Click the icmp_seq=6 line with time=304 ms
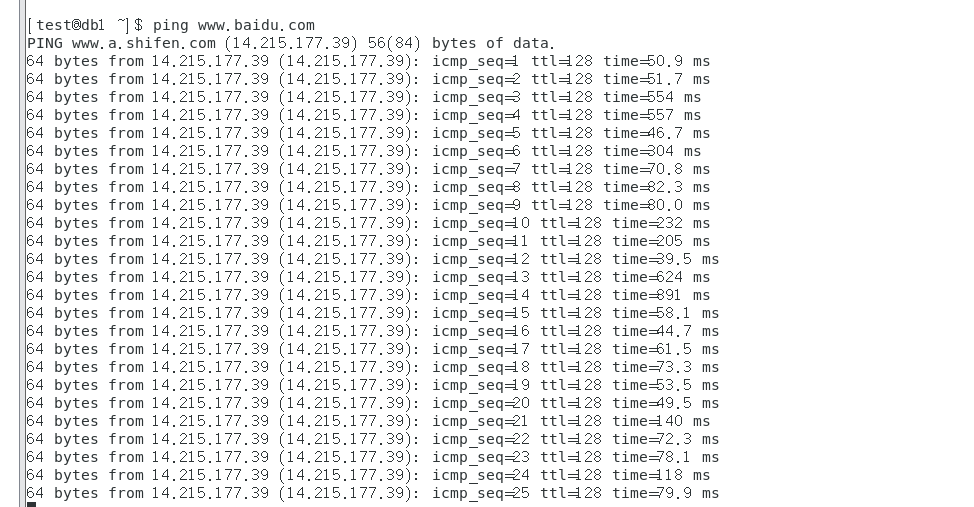Viewport: 974px width, 507px height. coord(364,152)
